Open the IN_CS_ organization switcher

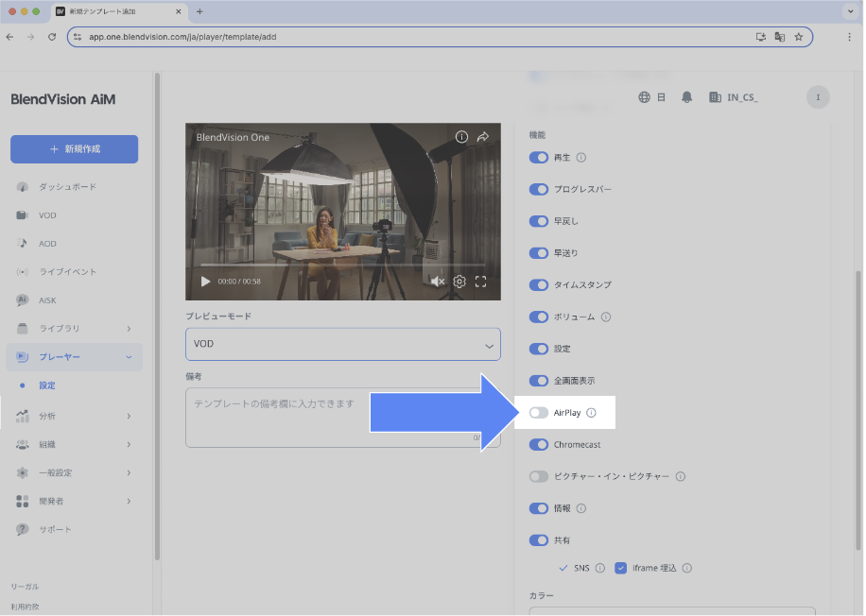[x=734, y=97]
